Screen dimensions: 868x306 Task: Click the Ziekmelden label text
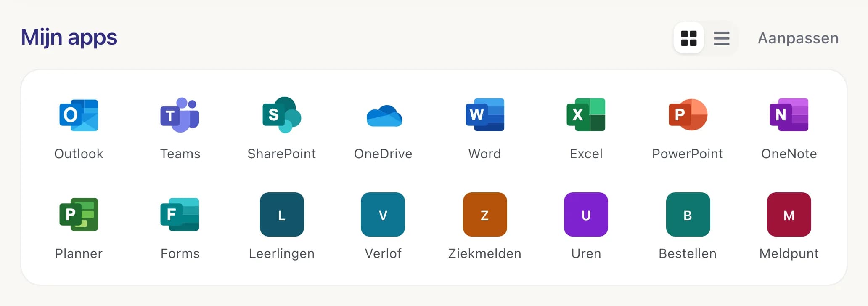(485, 253)
